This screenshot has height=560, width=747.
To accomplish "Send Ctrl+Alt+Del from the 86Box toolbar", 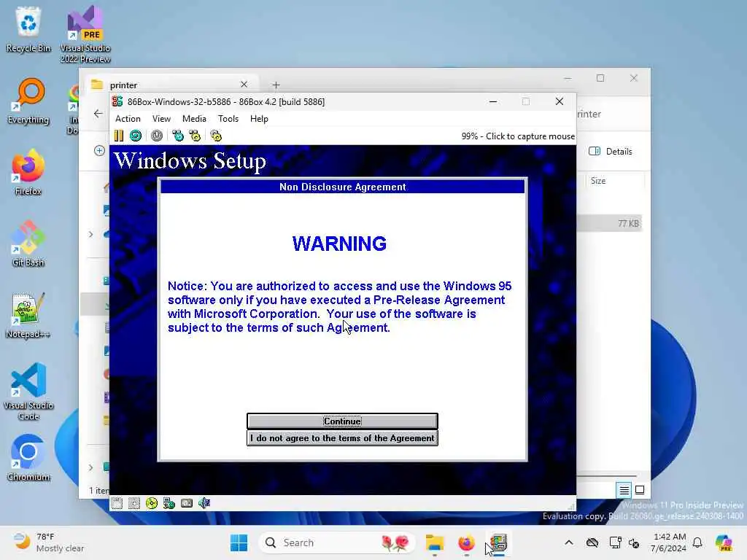I will click(178, 136).
